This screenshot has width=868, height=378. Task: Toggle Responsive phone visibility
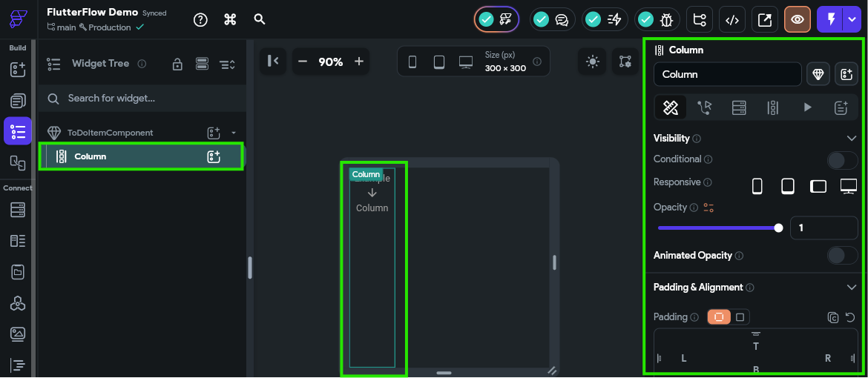pyautogui.click(x=757, y=187)
